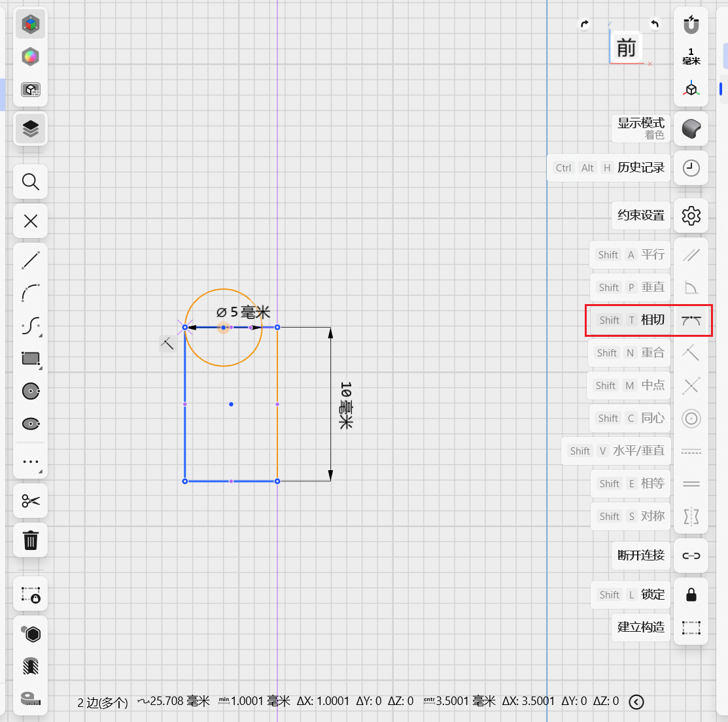The height and width of the screenshot is (722, 728).
Task: Select the Ellipse sketch tool
Action: point(31,423)
